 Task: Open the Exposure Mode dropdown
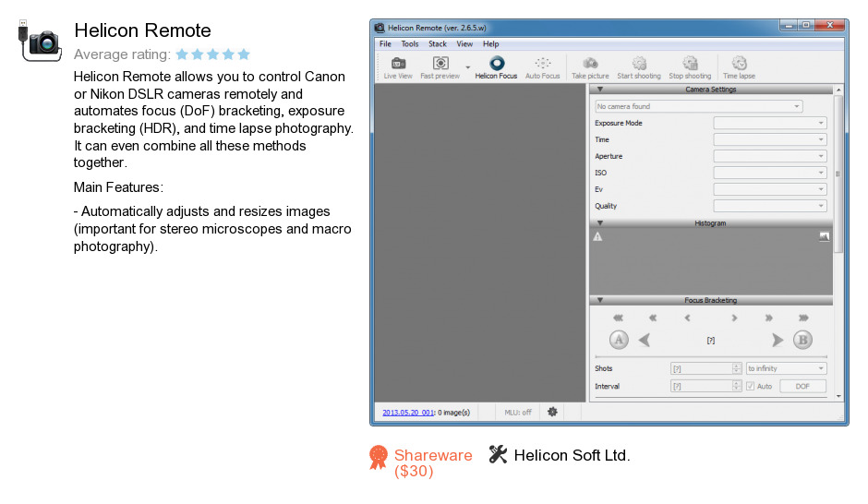[x=770, y=123]
